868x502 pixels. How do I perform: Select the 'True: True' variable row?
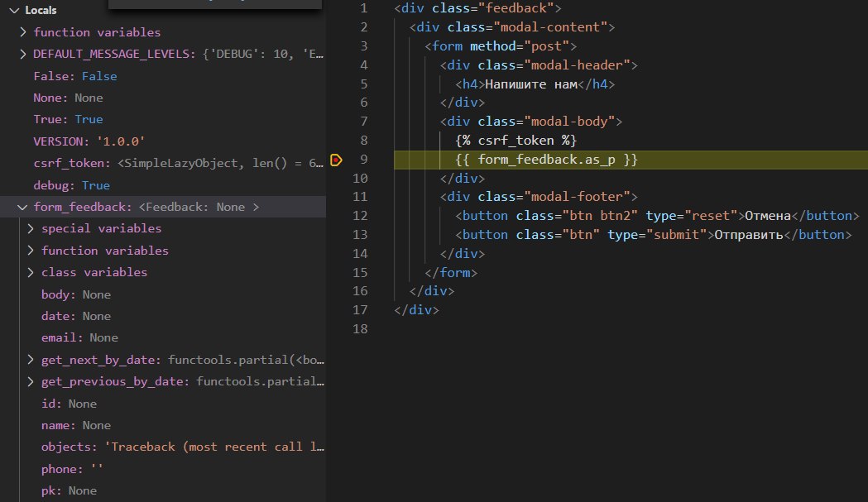click(163, 120)
